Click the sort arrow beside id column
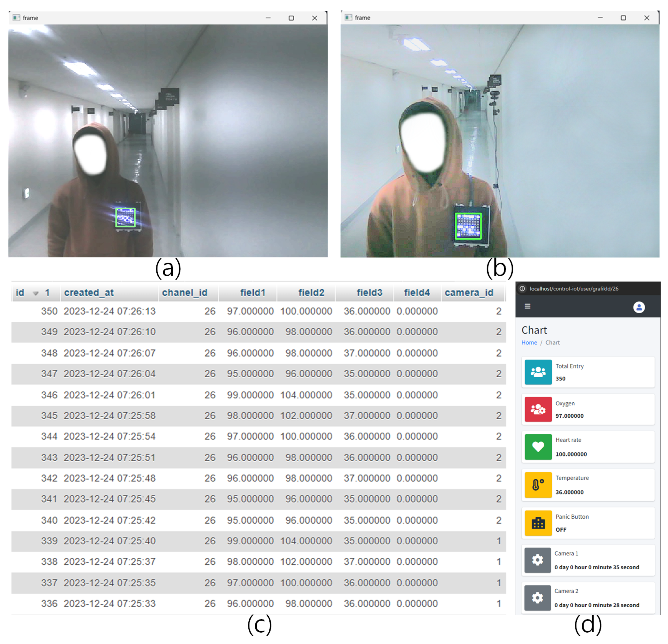668x644 pixels. (35, 293)
